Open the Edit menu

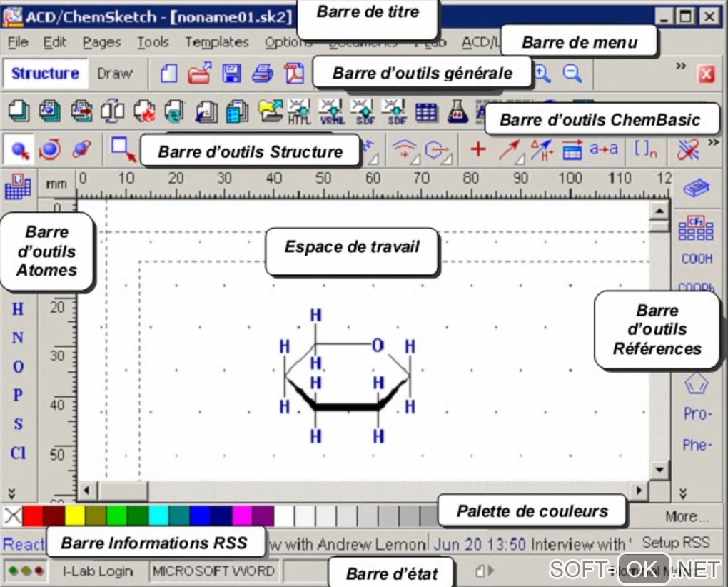(x=55, y=42)
